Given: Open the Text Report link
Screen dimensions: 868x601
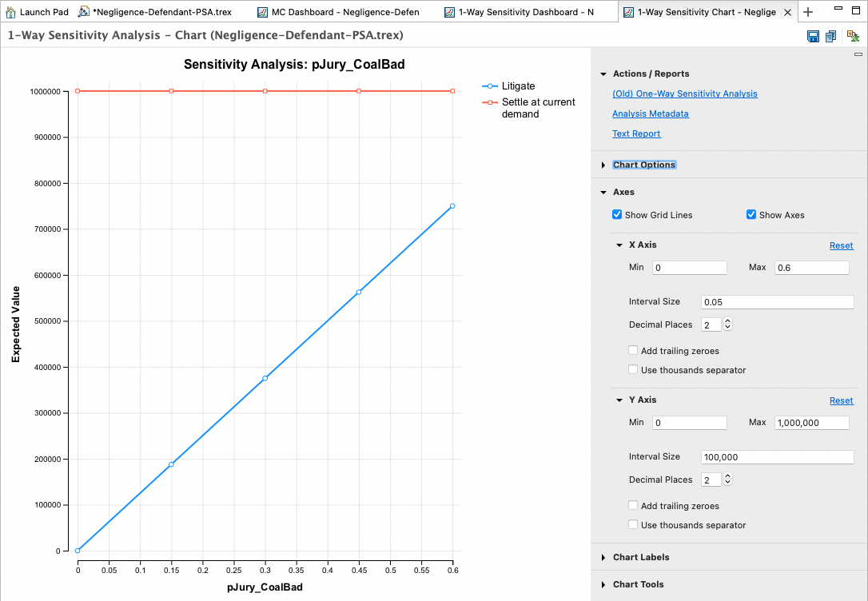Looking at the screenshot, I should [636, 133].
